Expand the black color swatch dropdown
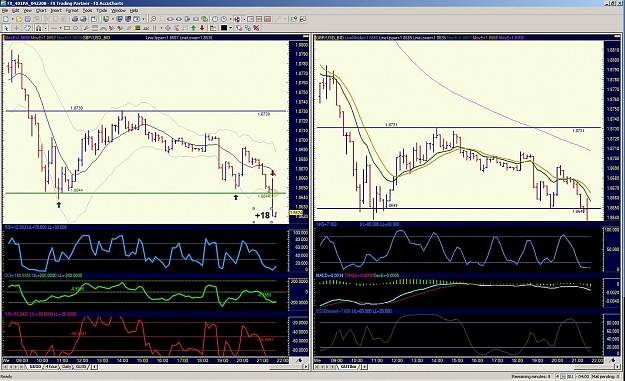This screenshot has width=625, height=381. [x=231, y=28]
